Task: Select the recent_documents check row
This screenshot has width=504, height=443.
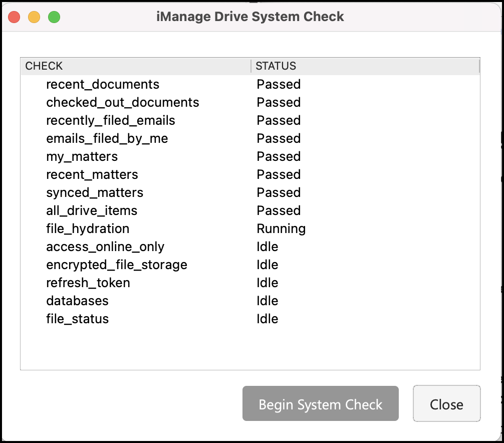Action: 103,85
